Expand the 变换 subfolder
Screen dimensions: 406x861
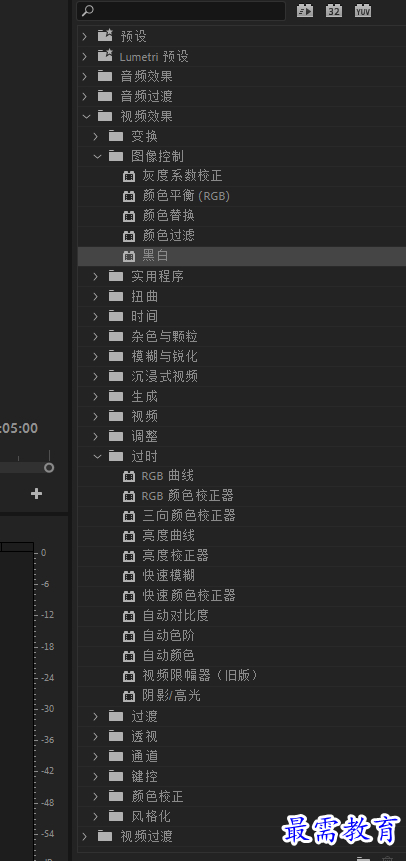click(96, 136)
